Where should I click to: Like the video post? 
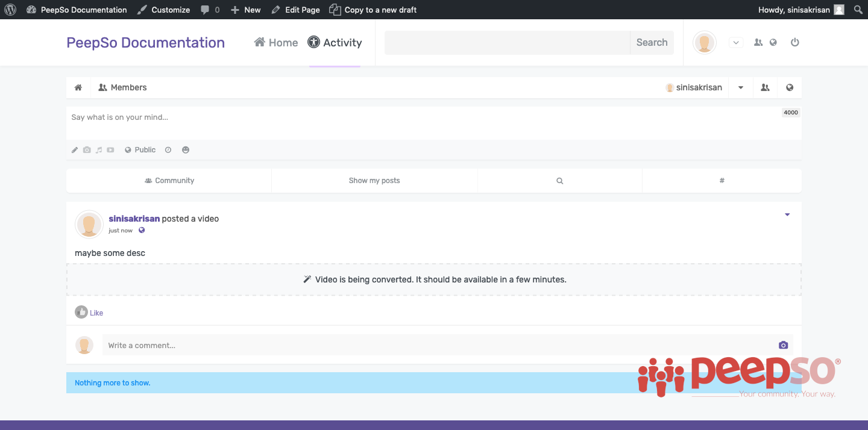click(89, 312)
